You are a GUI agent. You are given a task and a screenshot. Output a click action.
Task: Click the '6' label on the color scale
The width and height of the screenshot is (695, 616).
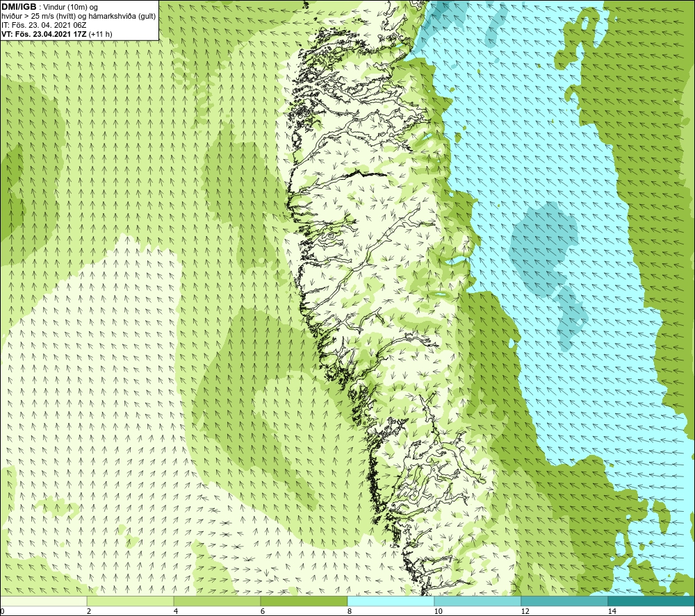point(263,612)
